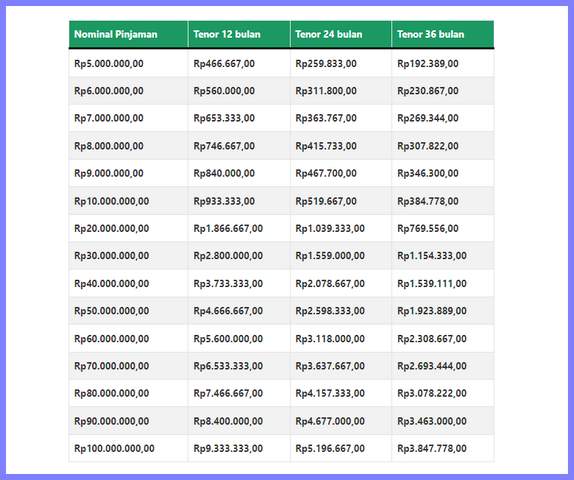Click the Rp30.000.000,00 loan amount
Image resolution: width=574 pixels, height=480 pixels.
click(x=112, y=256)
